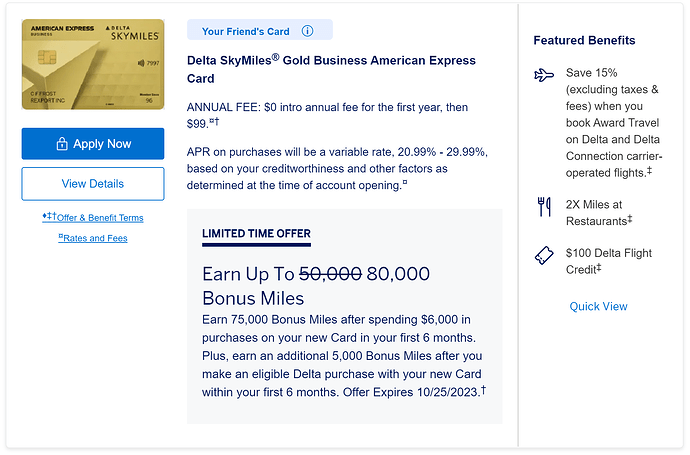
Task: Click the info icon beside Your Friend's Card
Action: (307, 31)
